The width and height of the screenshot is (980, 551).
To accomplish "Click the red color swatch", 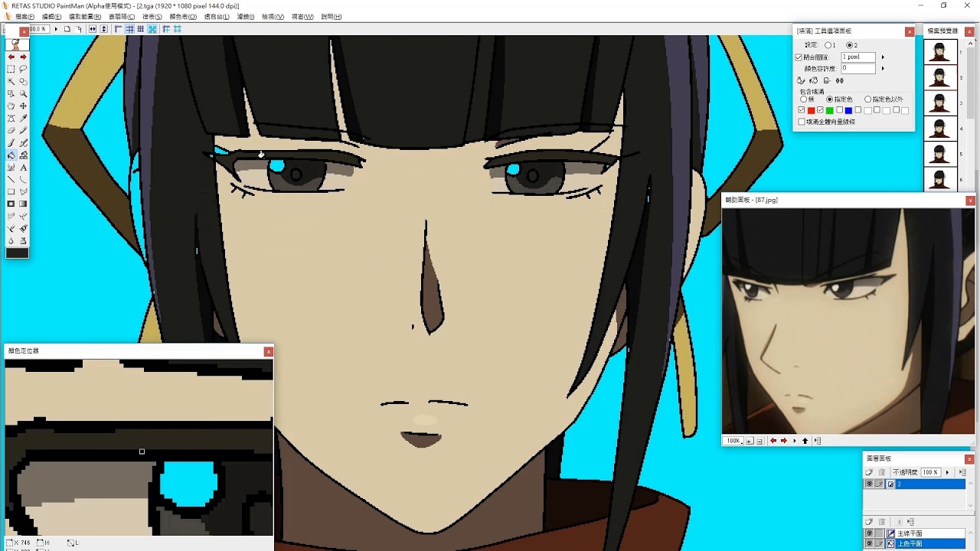I will [812, 110].
